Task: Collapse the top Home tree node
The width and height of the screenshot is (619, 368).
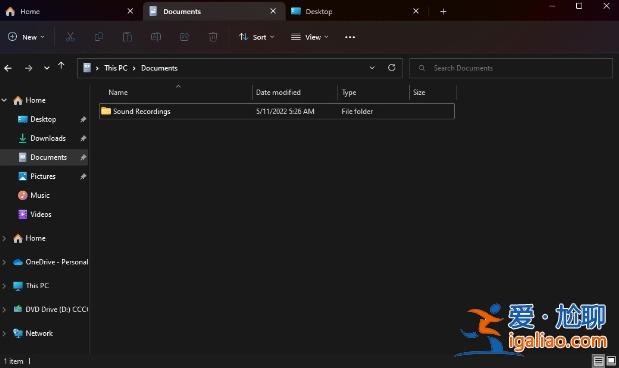Action: 4,100
